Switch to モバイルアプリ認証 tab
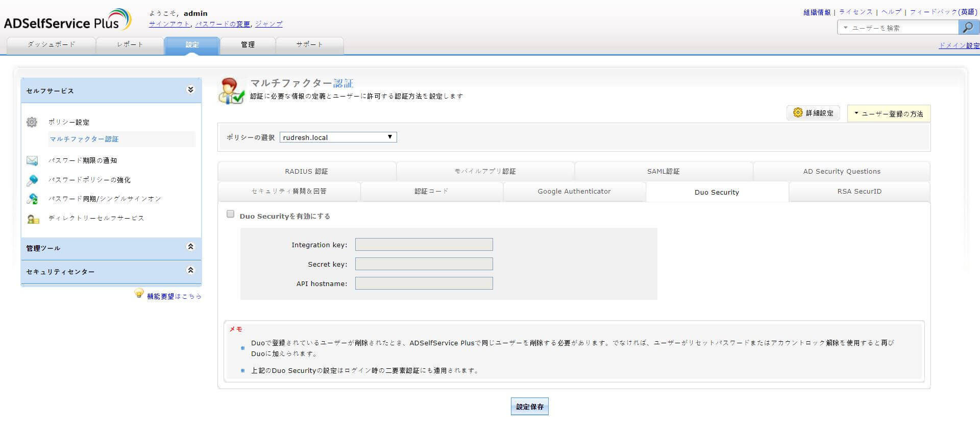 pos(485,171)
